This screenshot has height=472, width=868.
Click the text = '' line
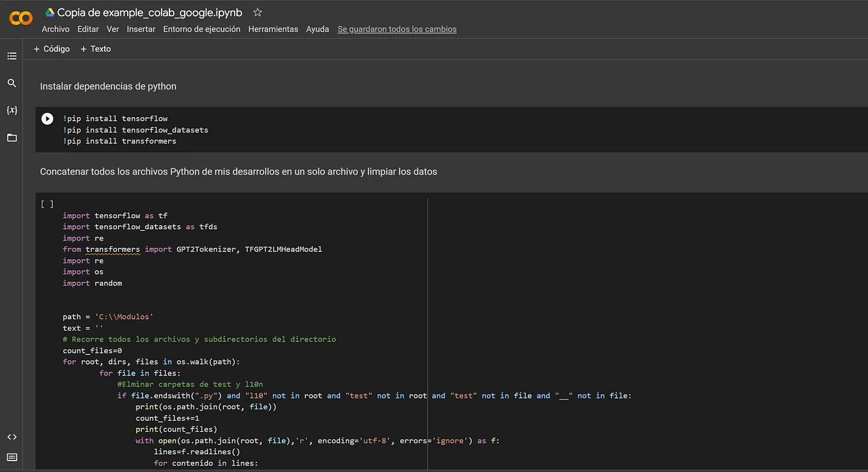tap(83, 328)
